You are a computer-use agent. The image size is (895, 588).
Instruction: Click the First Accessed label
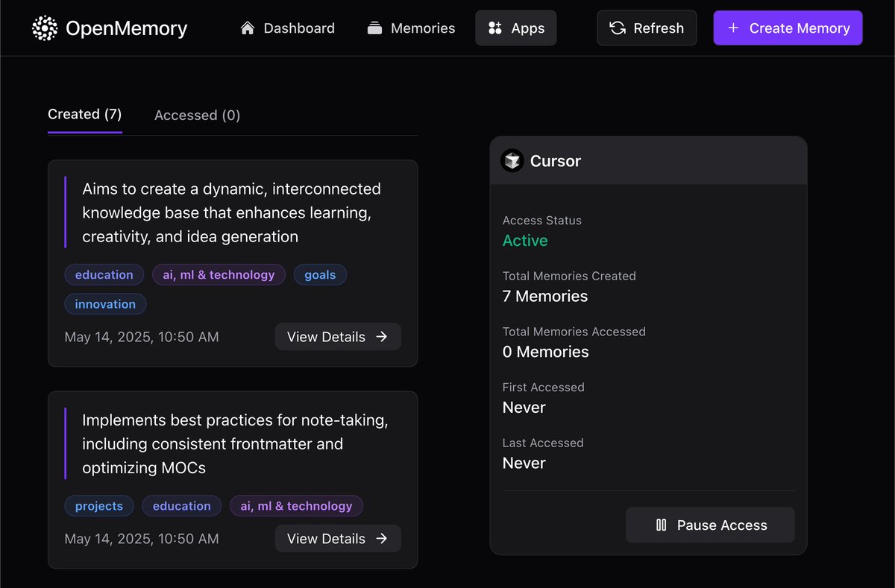pos(544,388)
